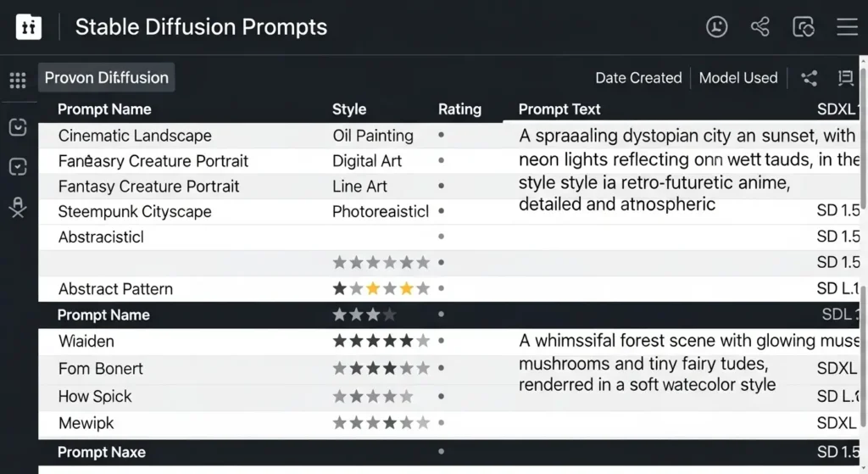Click the crossed tools sidebar icon

tap(18, 207)
